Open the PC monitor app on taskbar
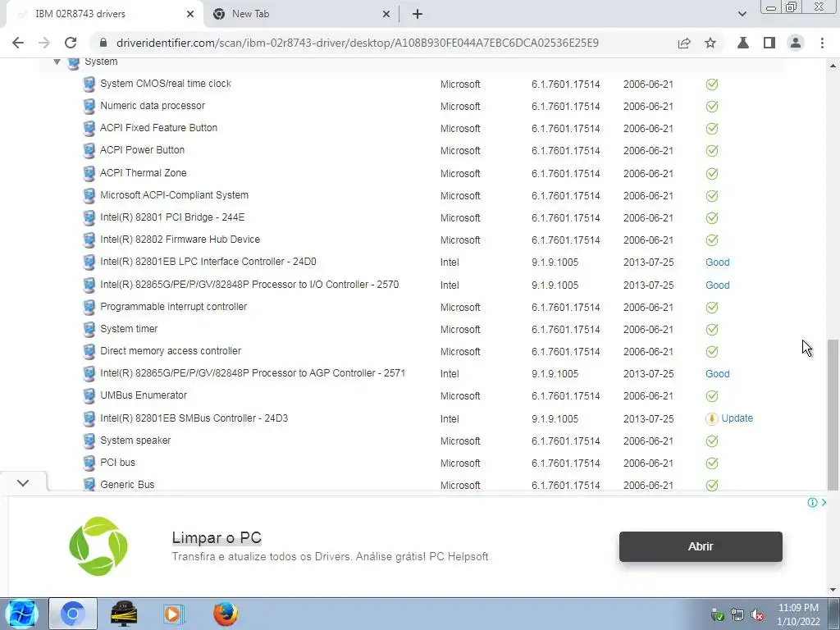The width and height of the screenshot is (840, 630). coord(124,614)
